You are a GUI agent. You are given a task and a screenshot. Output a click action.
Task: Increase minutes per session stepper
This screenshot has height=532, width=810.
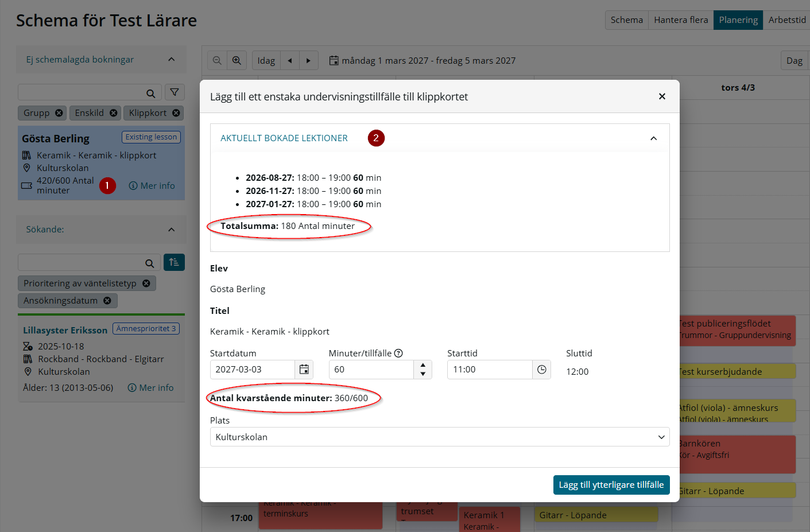coord(423,365)
